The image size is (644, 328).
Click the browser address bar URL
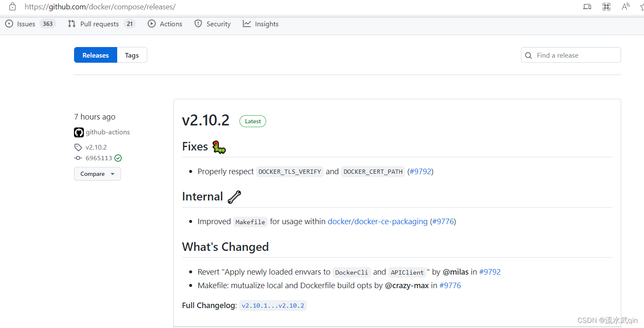coord(100,7)
